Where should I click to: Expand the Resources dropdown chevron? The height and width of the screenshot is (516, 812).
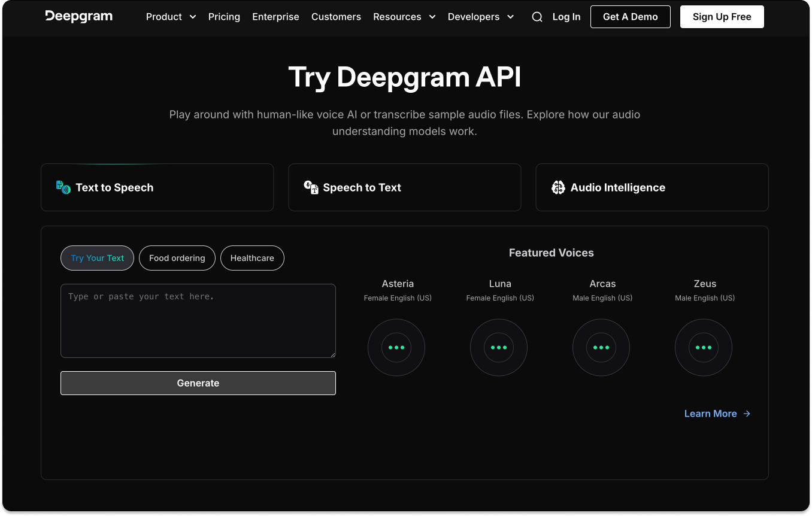[x=432, y=17]
